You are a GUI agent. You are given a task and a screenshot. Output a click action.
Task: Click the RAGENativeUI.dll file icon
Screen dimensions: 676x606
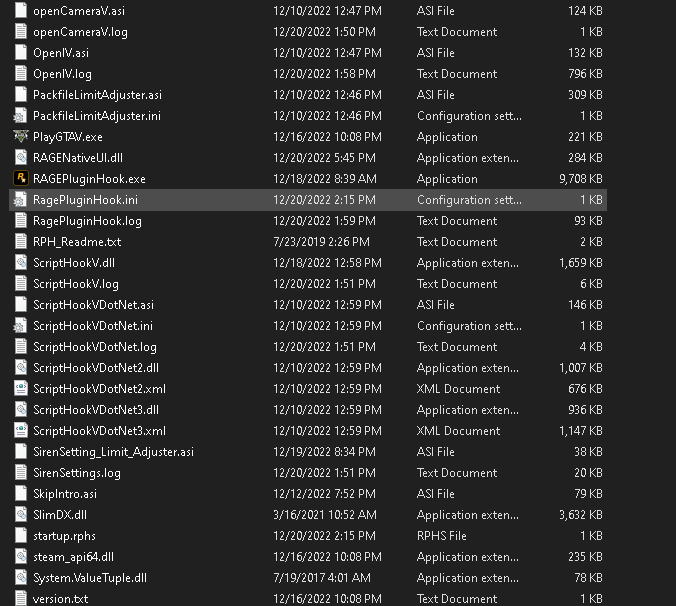[21, 157]
